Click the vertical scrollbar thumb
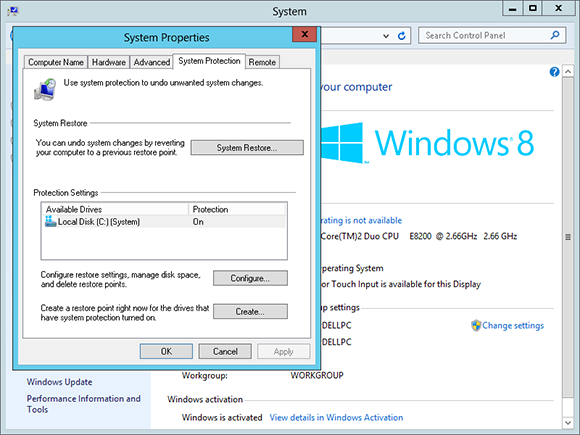The height and width of the screenshot is (435, 580). (568, 237)
